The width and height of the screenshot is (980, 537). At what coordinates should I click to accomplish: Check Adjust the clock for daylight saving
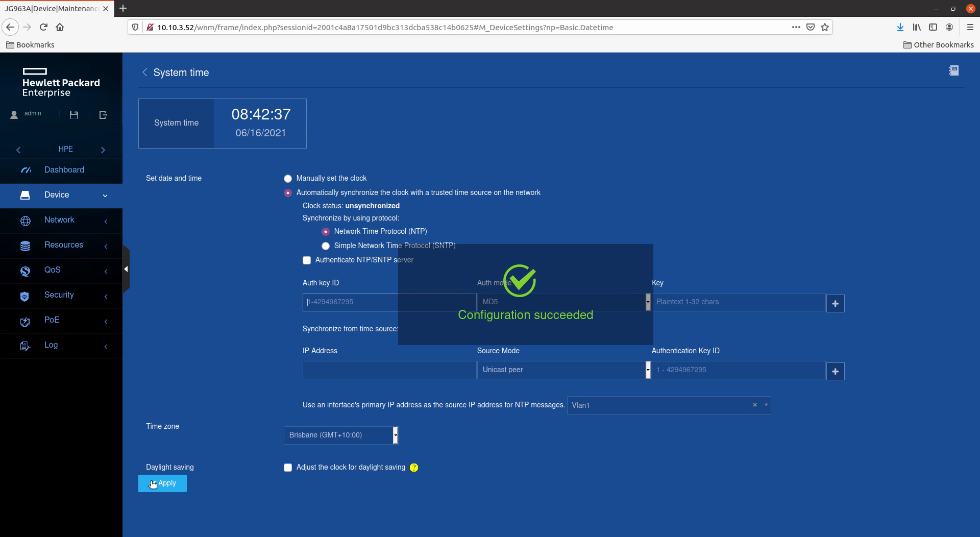(x=288, y=468)
